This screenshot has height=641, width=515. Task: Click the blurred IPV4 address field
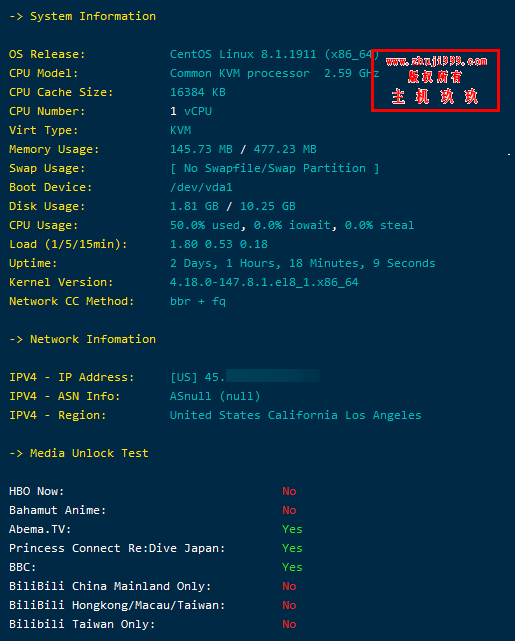(273, 376)
